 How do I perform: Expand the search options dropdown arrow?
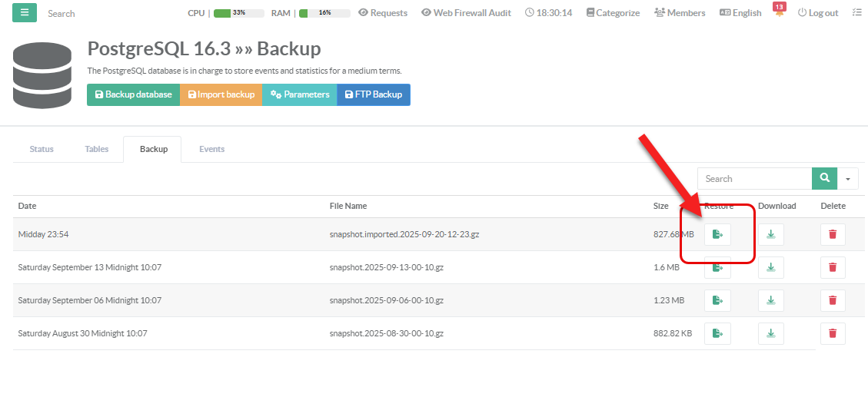coord(848,179)
